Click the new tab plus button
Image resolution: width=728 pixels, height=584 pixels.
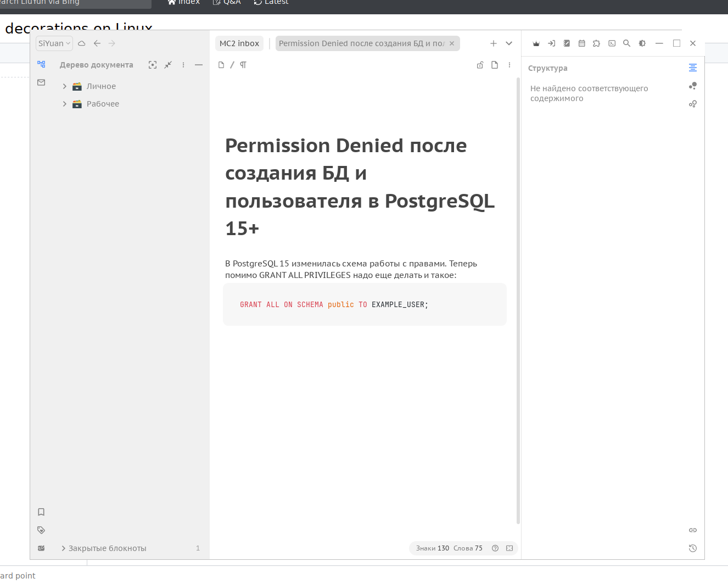(x=494, y=43)
